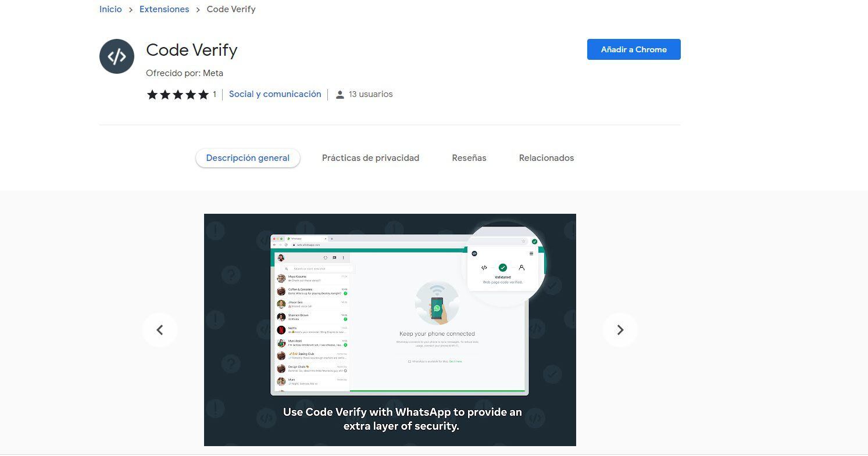This screenshot has height=456, width=868.
Task: Go to Inicio breadcrumb link
Action: [110, 9]
